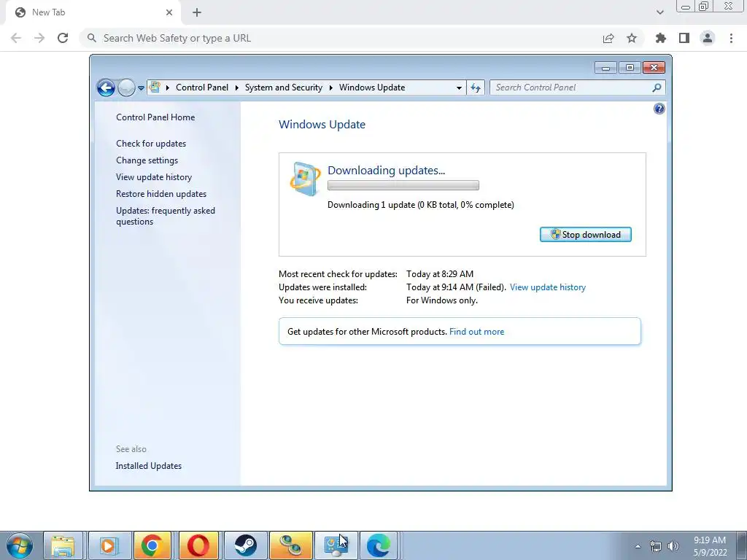This screenshot has width=747, height=560.
Task: Open Change settings
Action: tap(147, 160)
